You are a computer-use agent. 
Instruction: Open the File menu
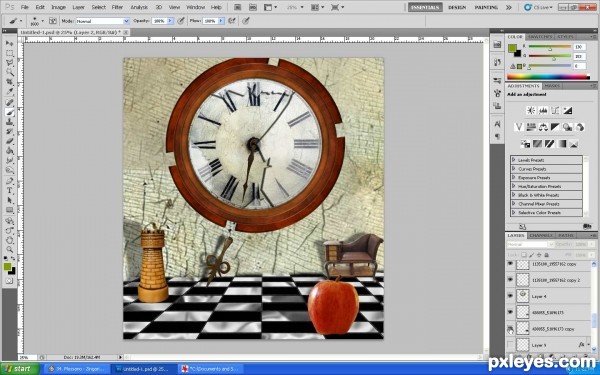tap(25, 7)
